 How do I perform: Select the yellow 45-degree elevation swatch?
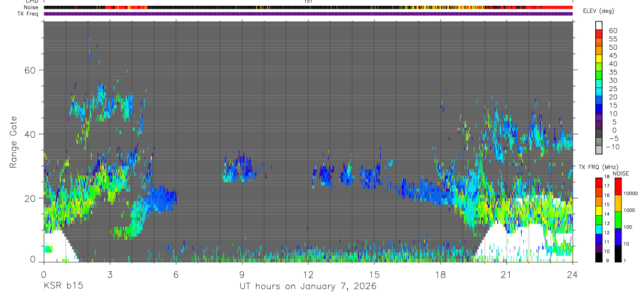click(599, 60)
